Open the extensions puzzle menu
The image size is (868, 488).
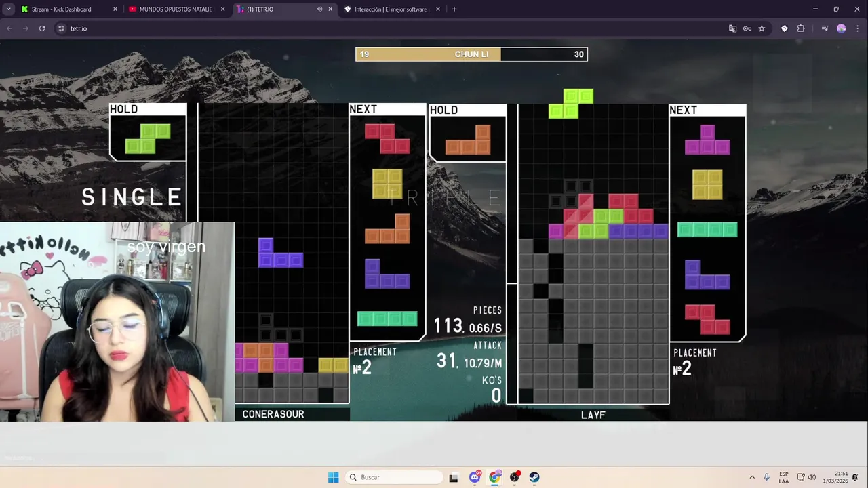(801, 28)
